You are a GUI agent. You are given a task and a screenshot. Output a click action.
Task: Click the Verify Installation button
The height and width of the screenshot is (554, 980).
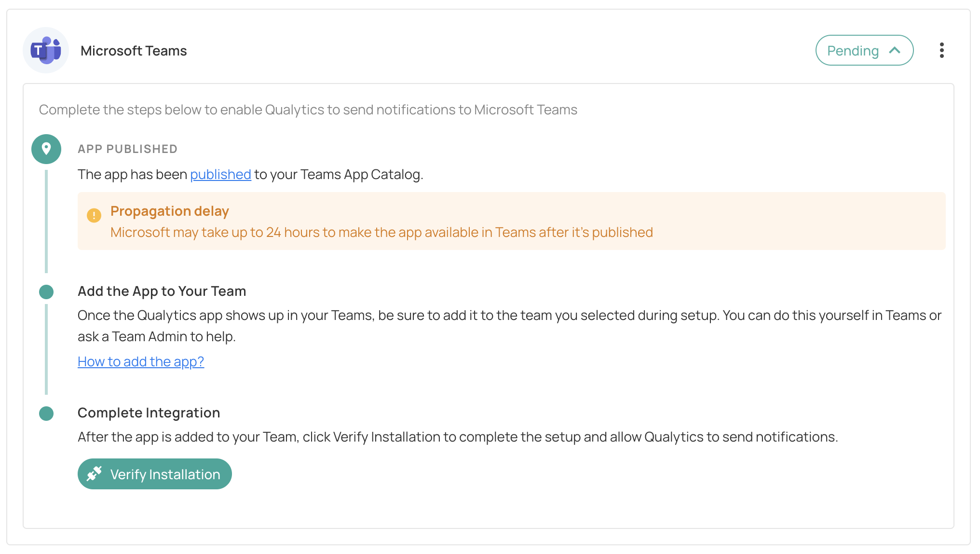pyautogui.click(x=154, y=474)
